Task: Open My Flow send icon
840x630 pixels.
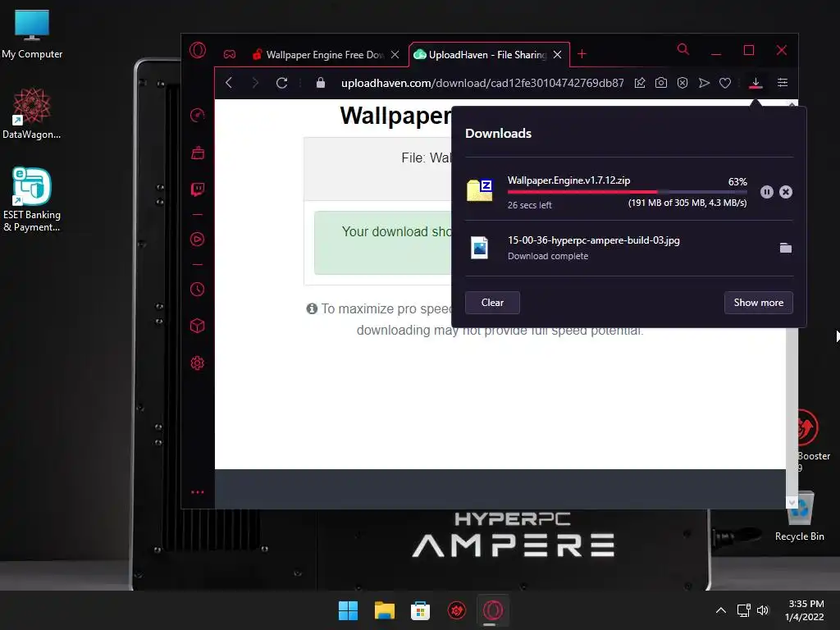Action: coord(704,83)
